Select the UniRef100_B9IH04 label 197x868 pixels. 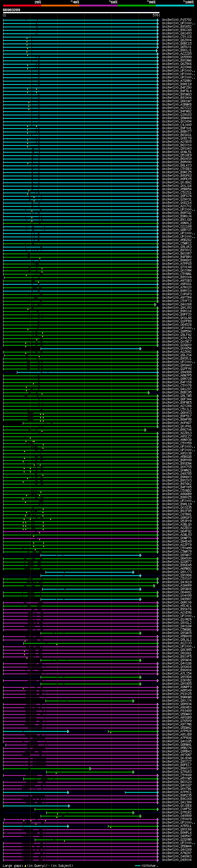pyautogui.click(x=177, y=98)
